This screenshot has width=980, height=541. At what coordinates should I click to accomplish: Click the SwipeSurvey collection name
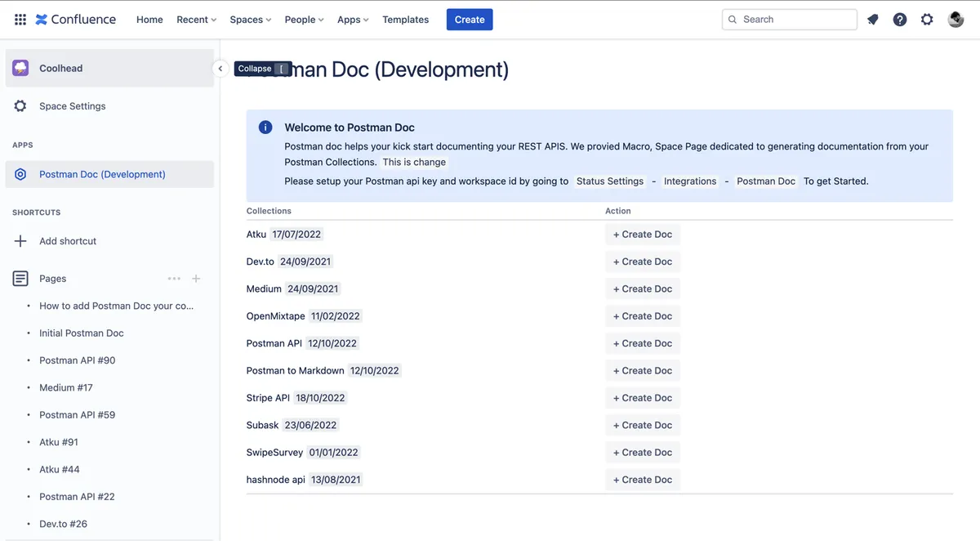[x=274, y=453]
